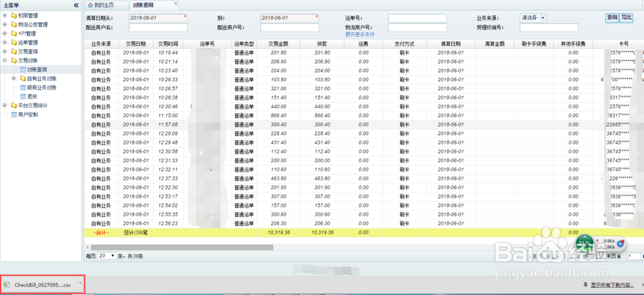This screenshot has height=295, width=644.
Task: Click the 交易对账 folder icon
Action: (x=14, y=61)
